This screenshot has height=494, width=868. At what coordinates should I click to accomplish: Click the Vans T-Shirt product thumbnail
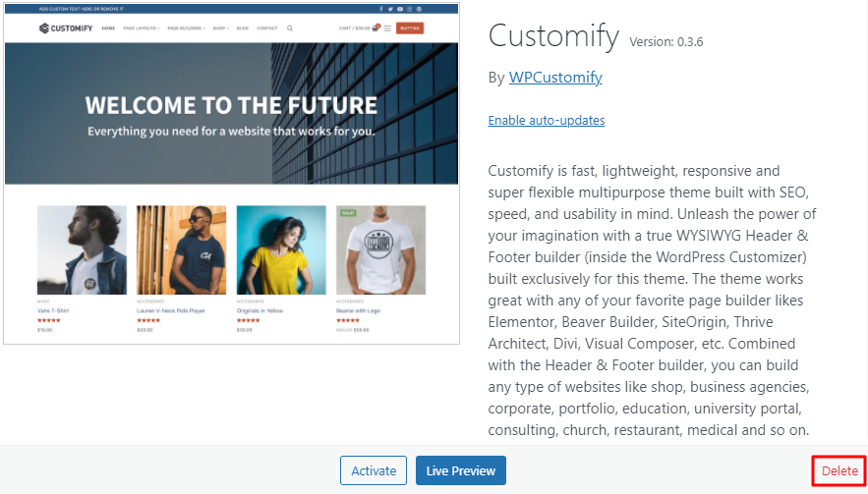[82, 250]
